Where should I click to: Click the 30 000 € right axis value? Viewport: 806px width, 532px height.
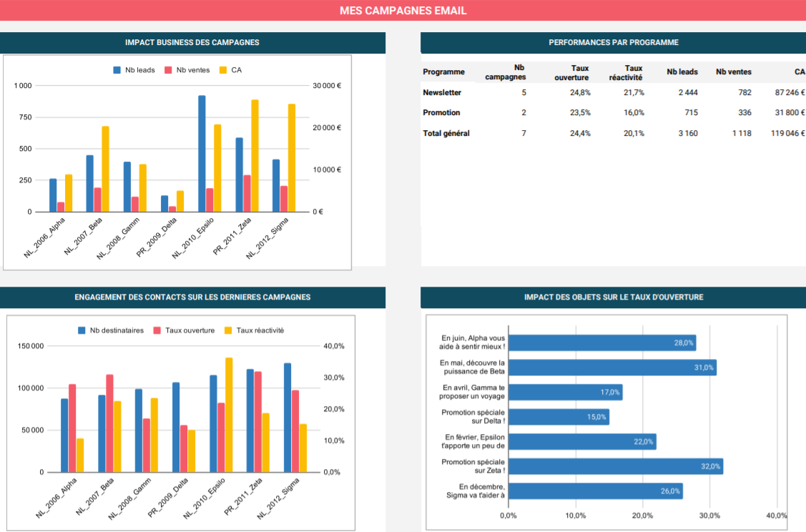[x=327, y=86]
